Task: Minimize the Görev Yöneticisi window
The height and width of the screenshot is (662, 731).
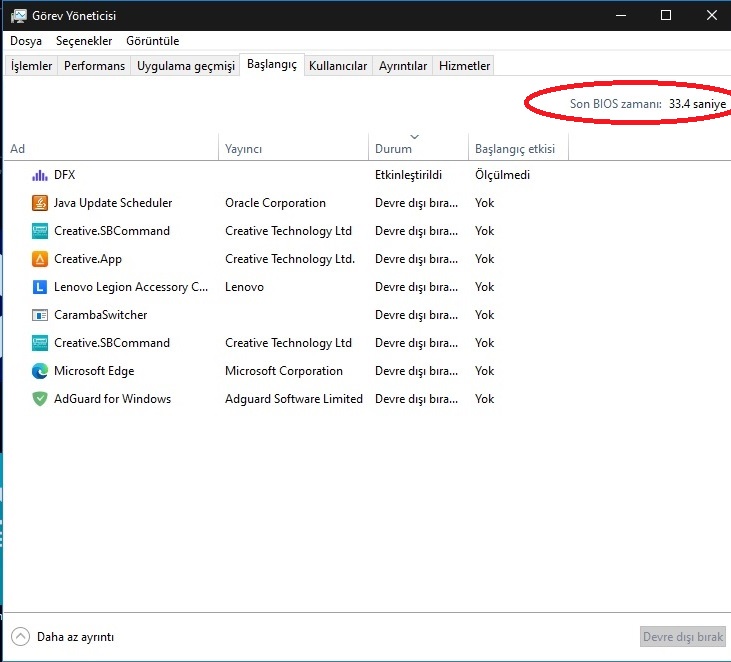Action: pos(621,15)
